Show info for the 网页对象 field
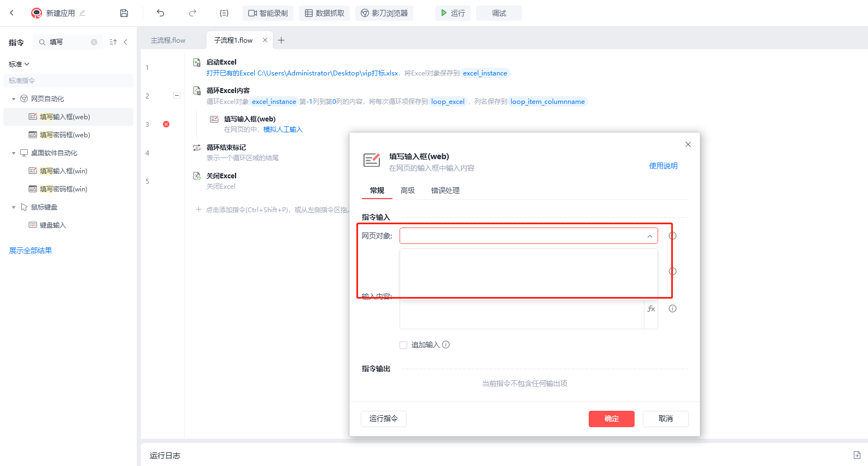Screen dimensions: 868x466 point(673,236)
